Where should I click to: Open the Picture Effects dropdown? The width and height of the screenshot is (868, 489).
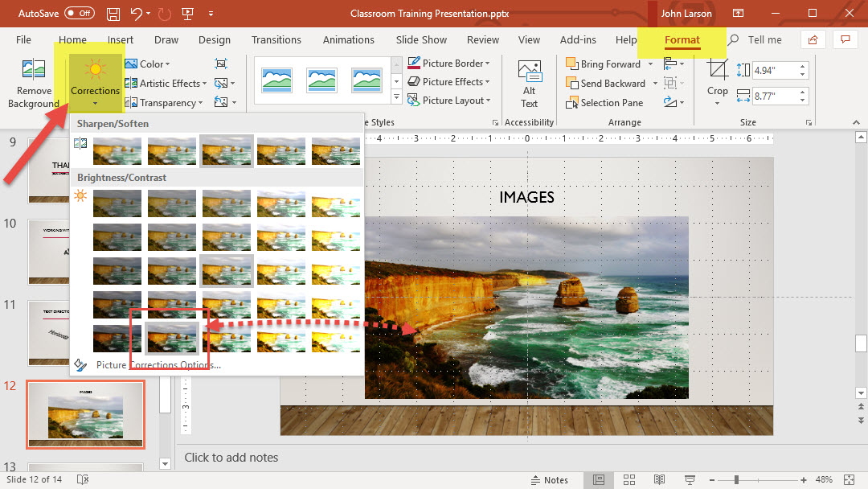(488, 82)
